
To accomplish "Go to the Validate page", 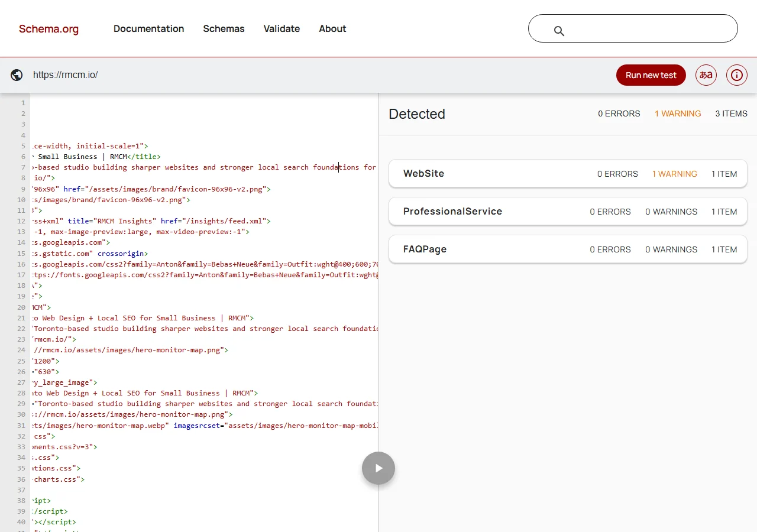I will click(x=282, y=28).
